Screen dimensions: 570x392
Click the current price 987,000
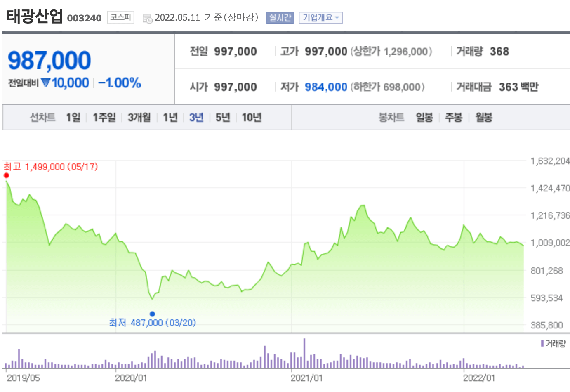(x=49, y=61)
